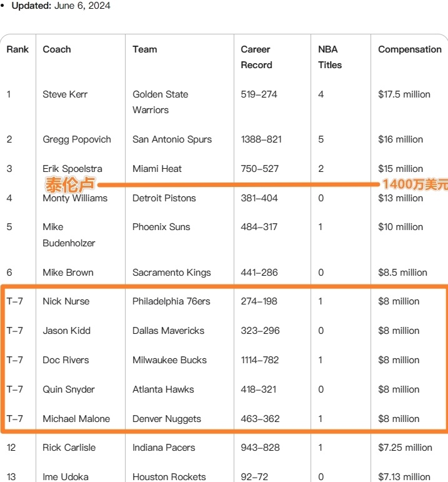Click the $17.5 million compensation value
Viewport: 448px width, 482px height.
[x=404, y=94]
